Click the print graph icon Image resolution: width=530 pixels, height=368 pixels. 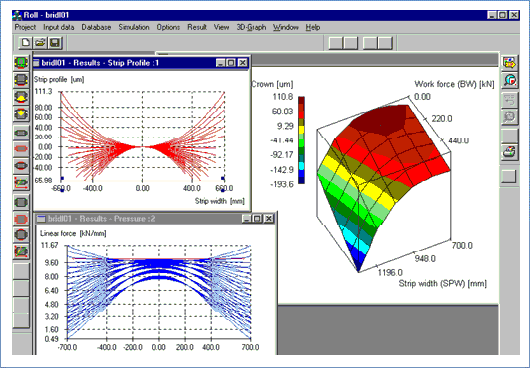pyautogui.click(x=509, y=152)
